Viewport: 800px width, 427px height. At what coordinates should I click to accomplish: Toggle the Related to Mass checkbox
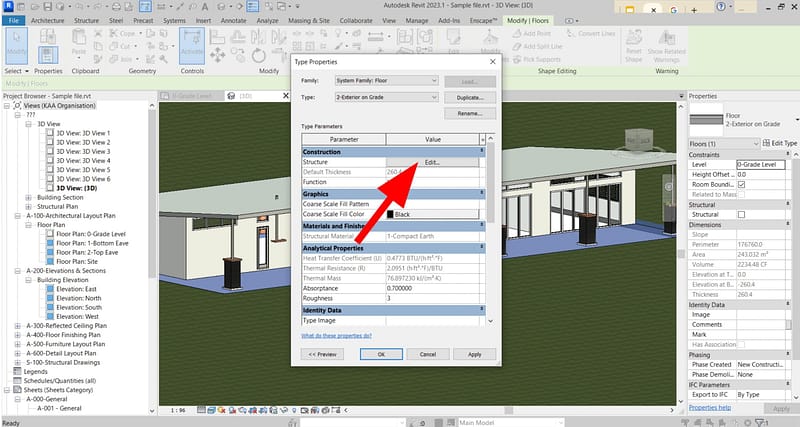point(741,193)
